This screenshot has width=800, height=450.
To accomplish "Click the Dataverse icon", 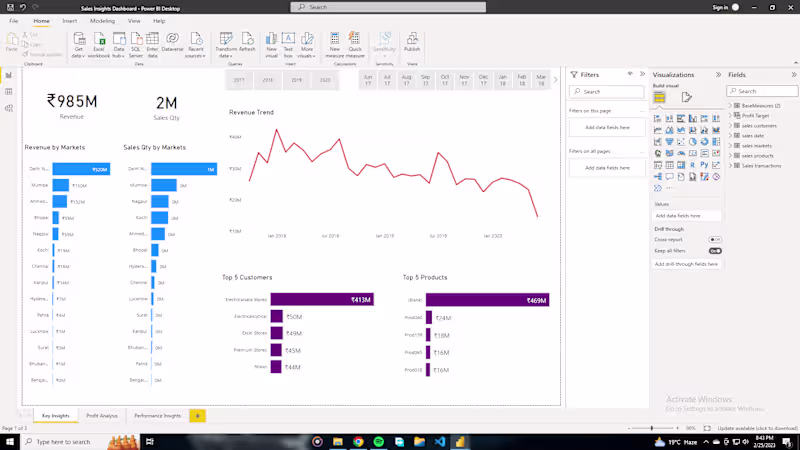I will (x=172, y=42).
